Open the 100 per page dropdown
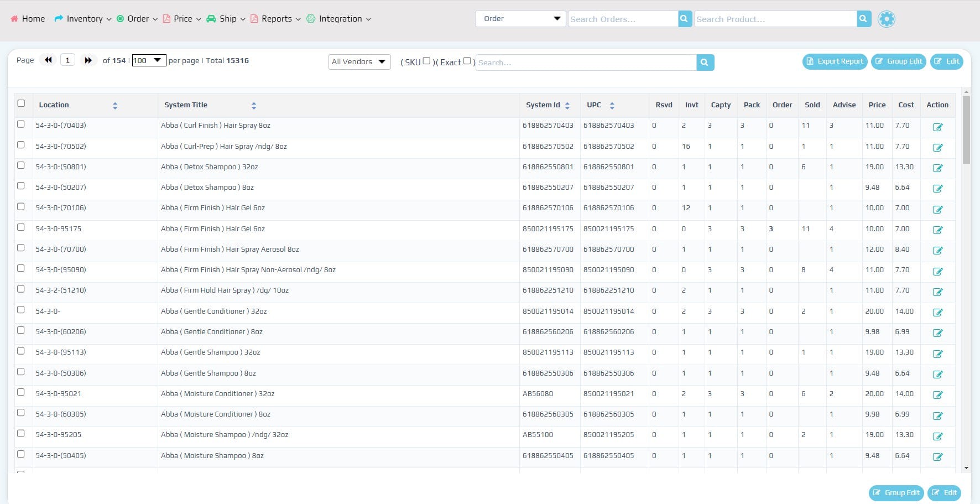The height and width of the screenshot is (504, 980). [x=148, y=60]
